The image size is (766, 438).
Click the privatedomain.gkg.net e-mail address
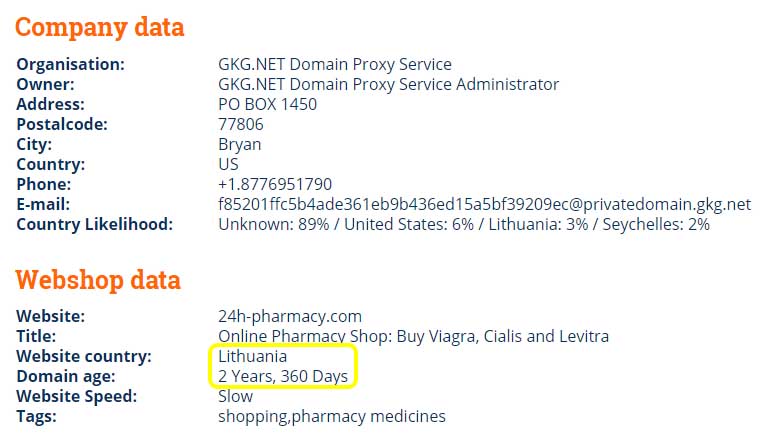pos(484,204)
